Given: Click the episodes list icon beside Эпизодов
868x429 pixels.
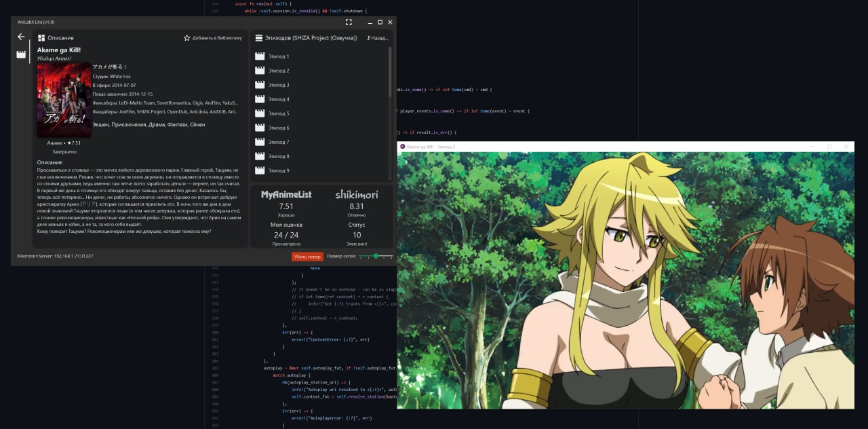Looking at the screenshot, I should point(259,38).
